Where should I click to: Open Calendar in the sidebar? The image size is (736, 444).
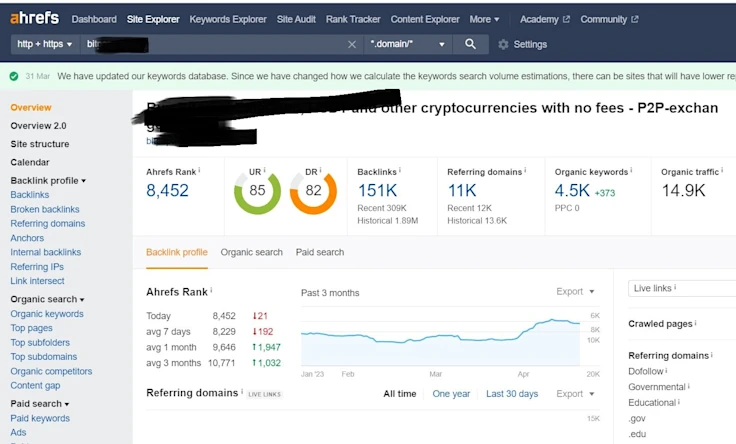[30, 162]
